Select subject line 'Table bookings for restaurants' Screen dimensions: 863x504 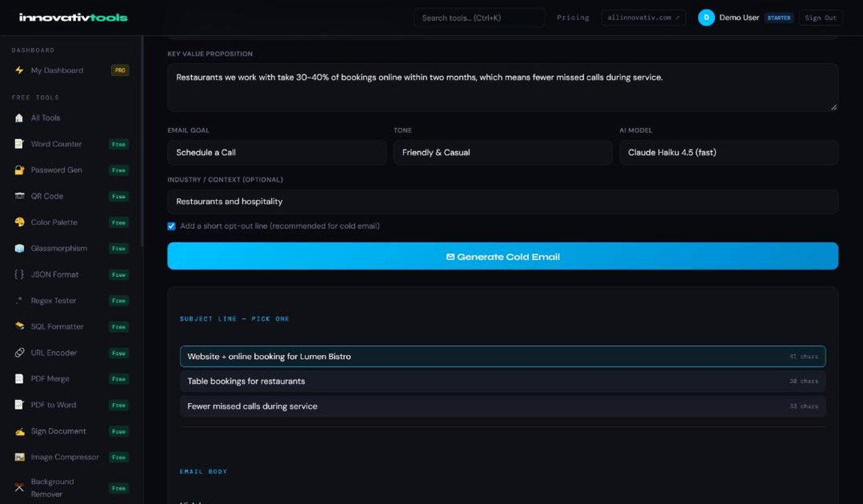503,381
